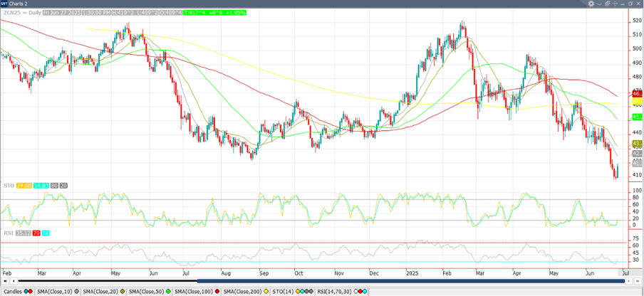Image resolution: width=644 pixels, height=296 pixels.
Task: Click the QST logo icon in title bar
Action: point(4,4)
